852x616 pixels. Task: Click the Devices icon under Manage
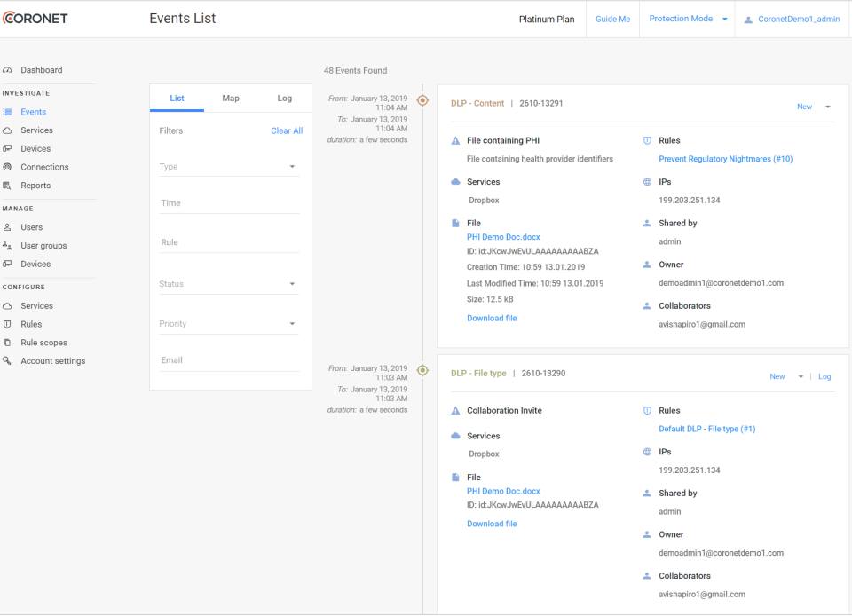click(x=7, y=264)
